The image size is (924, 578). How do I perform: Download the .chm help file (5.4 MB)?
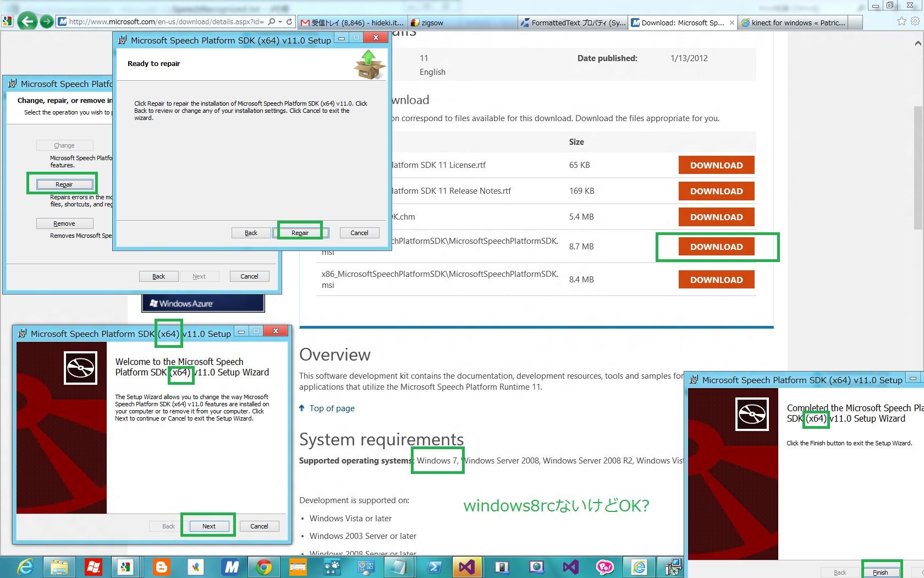tap(716, 217)
